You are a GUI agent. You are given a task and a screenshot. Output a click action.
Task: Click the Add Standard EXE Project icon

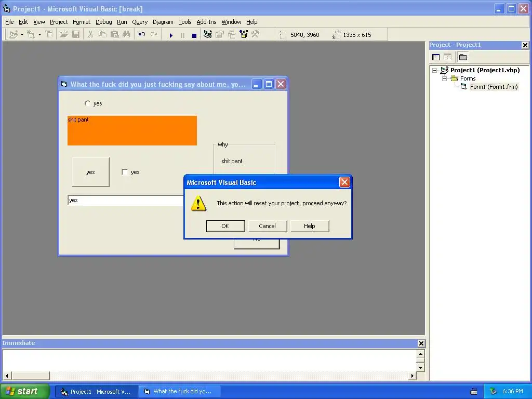tap(14, 35)
